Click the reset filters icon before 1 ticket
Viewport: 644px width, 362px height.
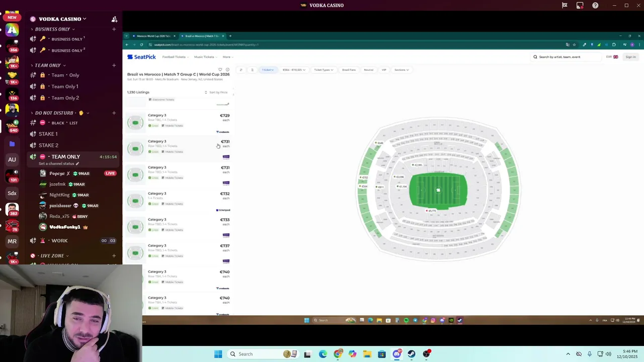tap(241, 70)
